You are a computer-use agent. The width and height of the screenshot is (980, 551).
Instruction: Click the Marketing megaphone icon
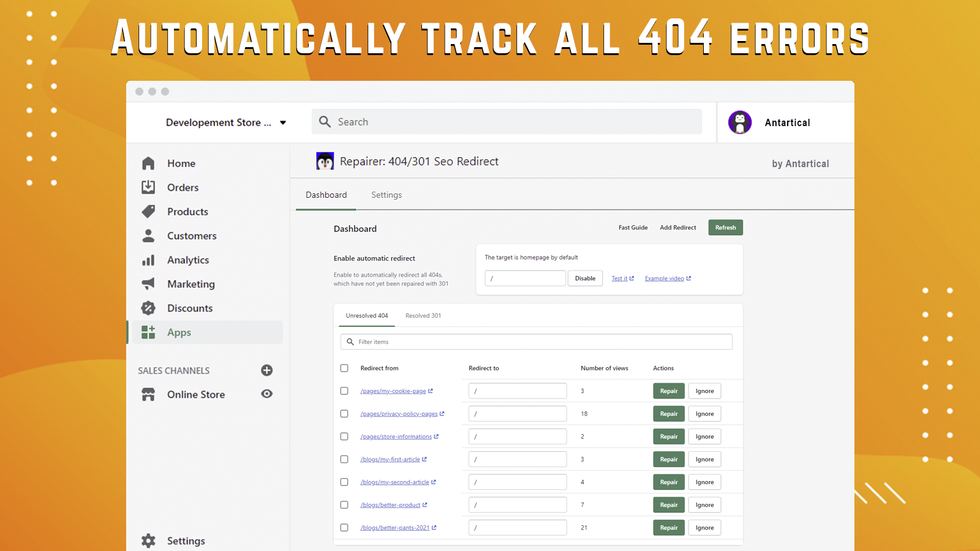(148, 284)
